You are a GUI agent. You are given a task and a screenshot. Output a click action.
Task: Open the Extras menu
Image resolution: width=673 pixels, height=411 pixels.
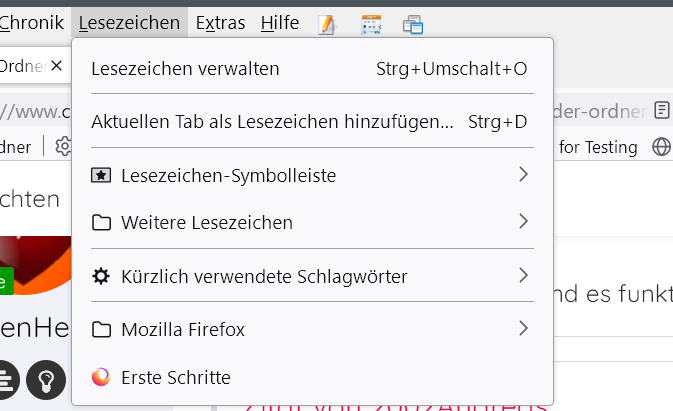pyautogui.click(x=219, y=22)
